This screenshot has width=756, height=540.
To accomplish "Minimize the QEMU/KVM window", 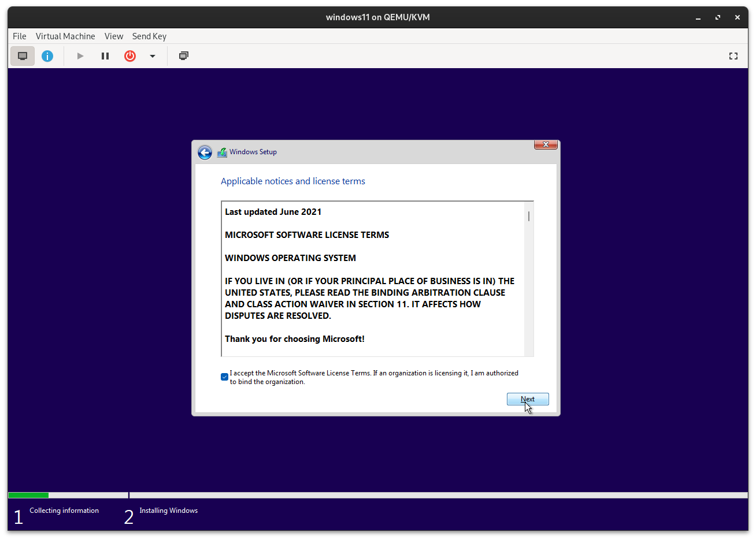I will tap(698, 17).
